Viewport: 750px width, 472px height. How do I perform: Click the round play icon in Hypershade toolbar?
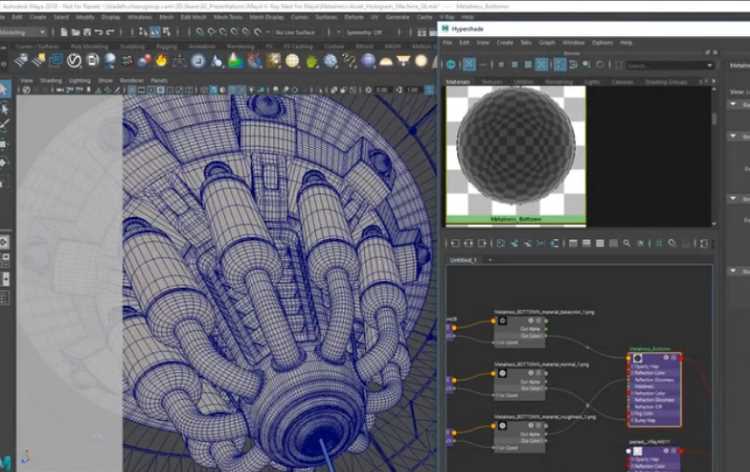pyautogui.click(x=451, y=64)
